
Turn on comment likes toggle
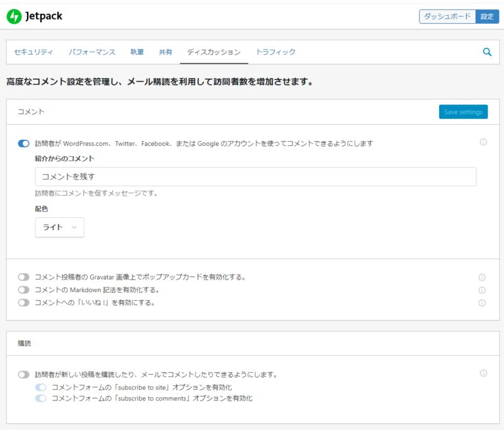[x=23, y=302]
